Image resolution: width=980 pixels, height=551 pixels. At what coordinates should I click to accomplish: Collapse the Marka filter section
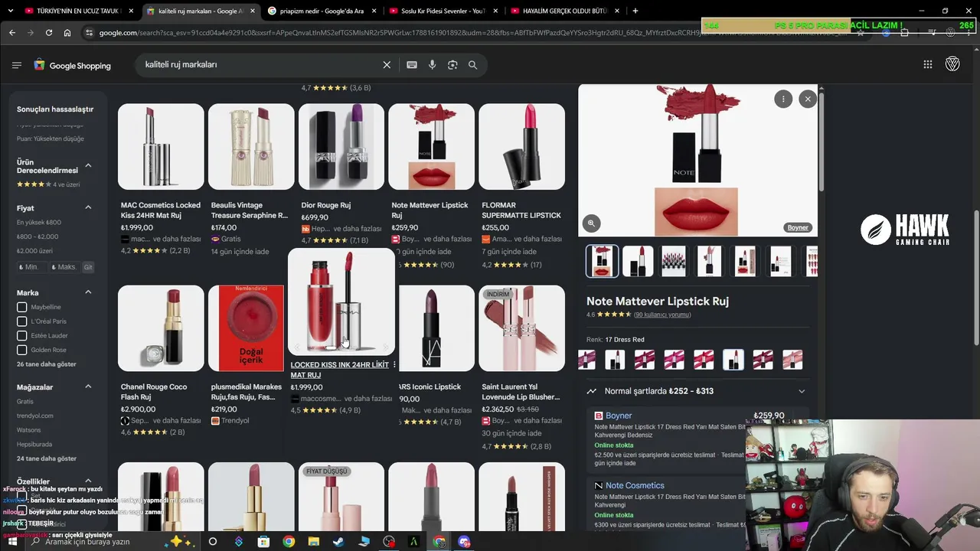(88, 292)
